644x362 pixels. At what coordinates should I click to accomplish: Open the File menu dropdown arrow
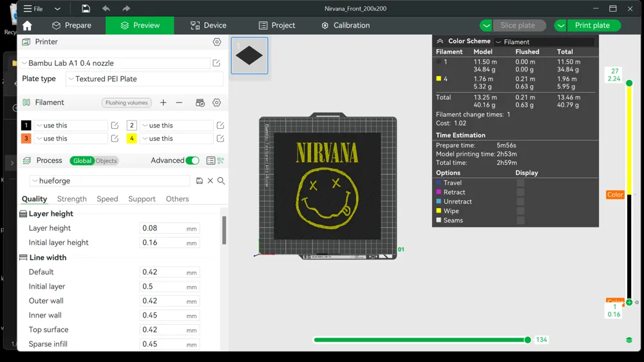[x=57, y=8]
